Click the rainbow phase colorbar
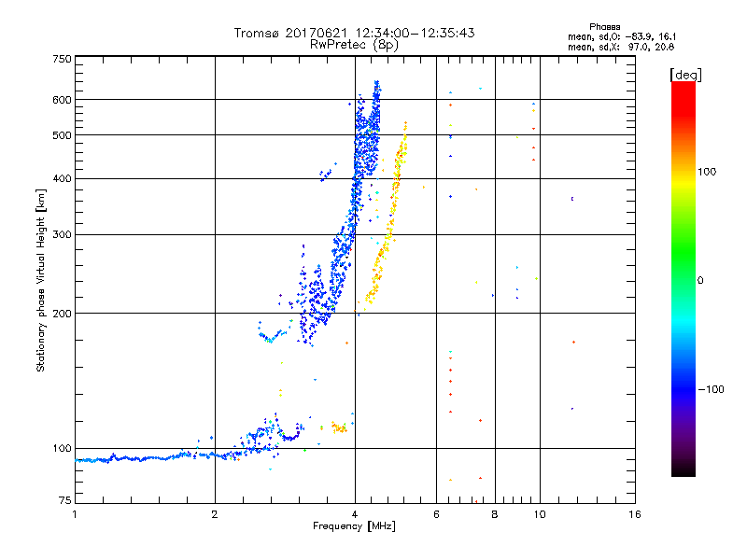Viewport: 747px width, 560px height. (x=684, y=279)
